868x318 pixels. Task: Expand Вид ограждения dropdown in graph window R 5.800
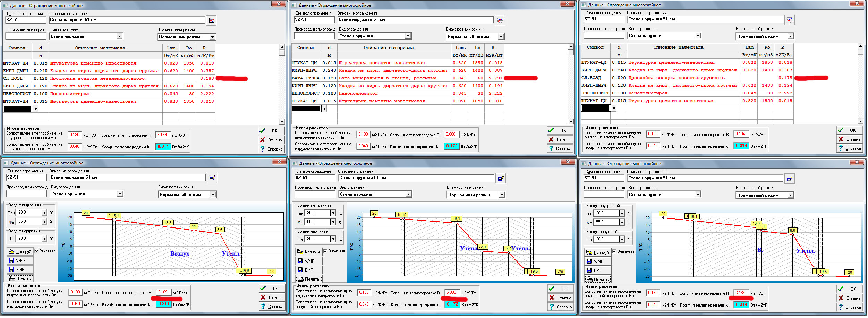pos(409,194)
